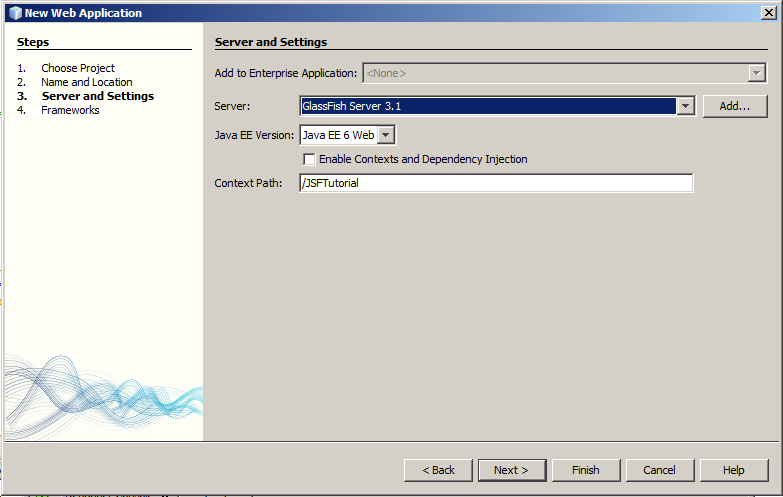This screenshot has width=783, height=497.
Task: Go back with the < Back button
Action: (438, 470)
